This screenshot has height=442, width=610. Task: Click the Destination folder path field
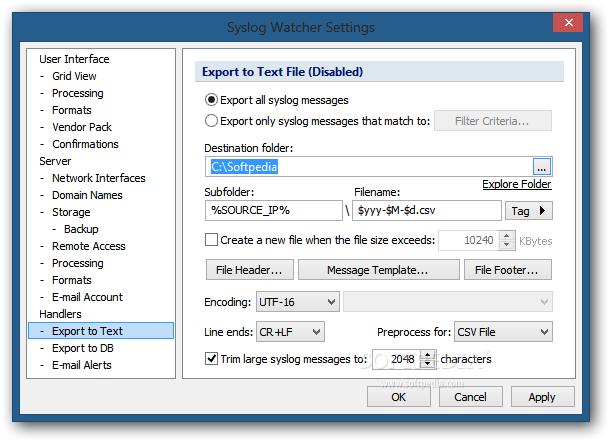click(x=368, y=167)
